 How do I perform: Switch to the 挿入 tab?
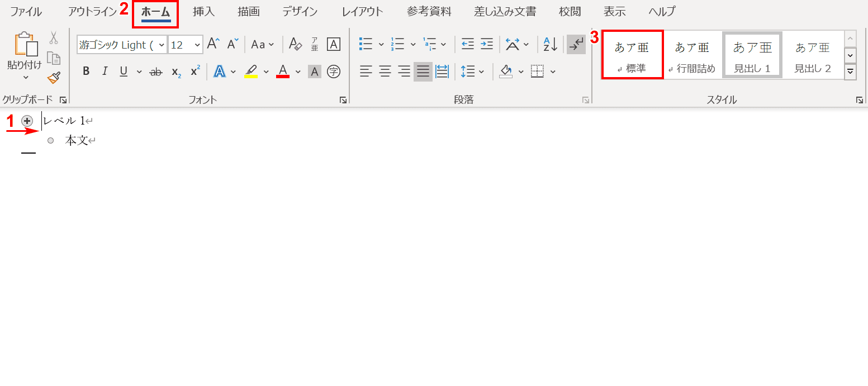[x=204, y=12]
